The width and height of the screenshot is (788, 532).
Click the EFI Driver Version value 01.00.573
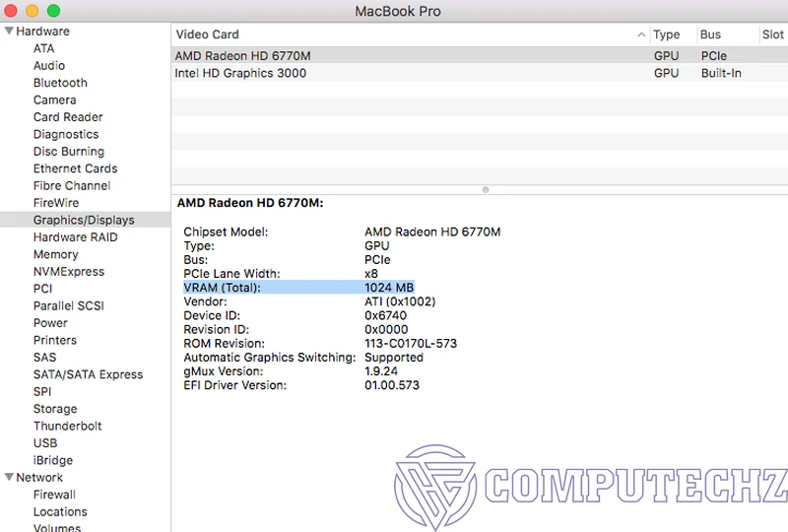click(392, 385)
